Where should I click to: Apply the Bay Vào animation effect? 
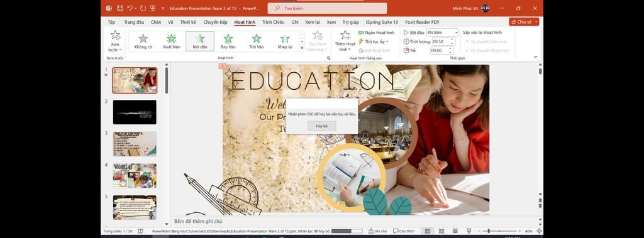pos(228,41)
